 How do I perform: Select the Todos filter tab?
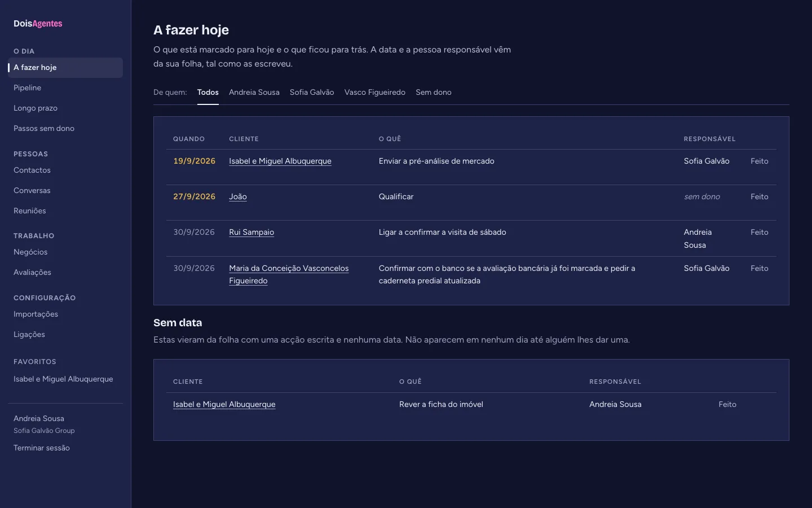point(208,93)
